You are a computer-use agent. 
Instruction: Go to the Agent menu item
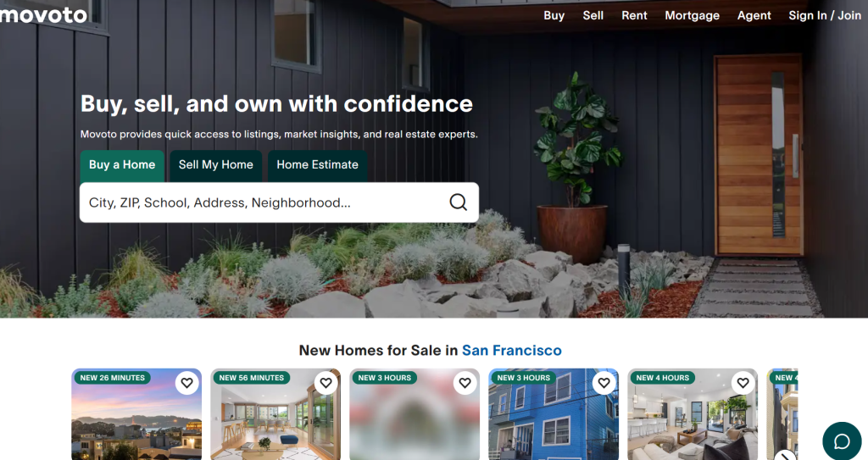tap(754, 15)
